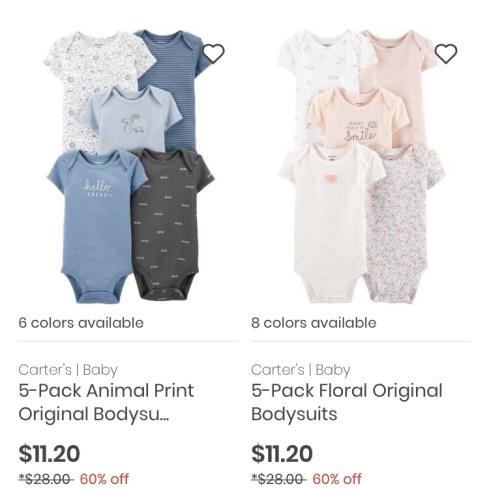Open the blue Animal Print bodysuits product image
489x500 pixels.
[130, 167]
